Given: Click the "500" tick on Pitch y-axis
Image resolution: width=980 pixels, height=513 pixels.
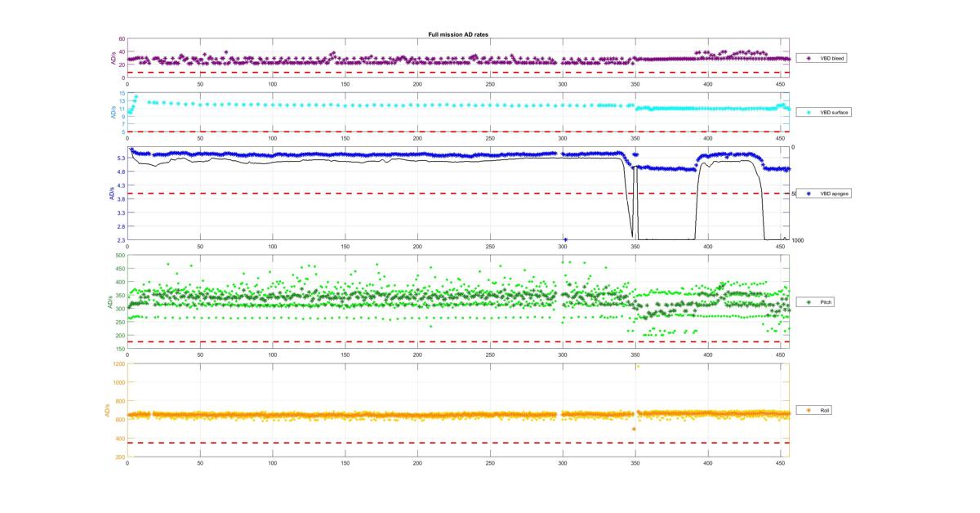Looking at the screenshot, I should click(120, 256).
